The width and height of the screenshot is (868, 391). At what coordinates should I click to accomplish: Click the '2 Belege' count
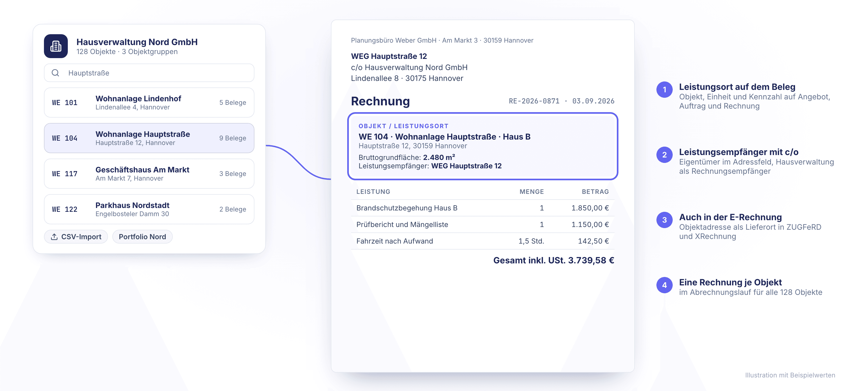[x=232, y=209]
